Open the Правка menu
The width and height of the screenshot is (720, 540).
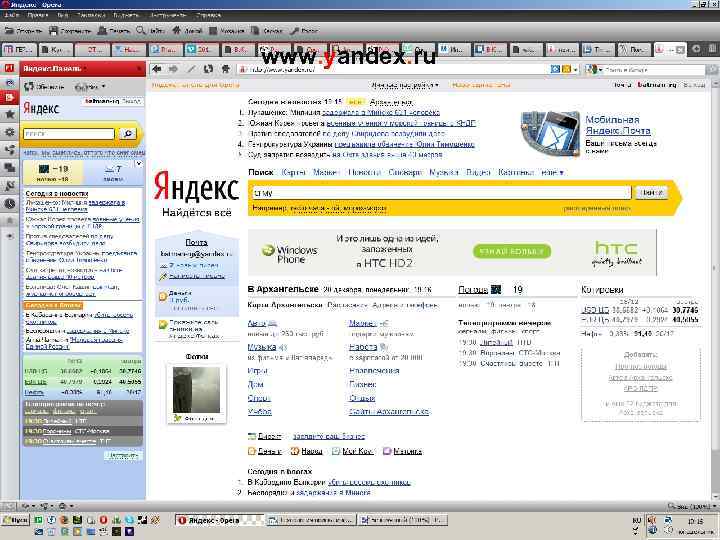coord(38,15)
